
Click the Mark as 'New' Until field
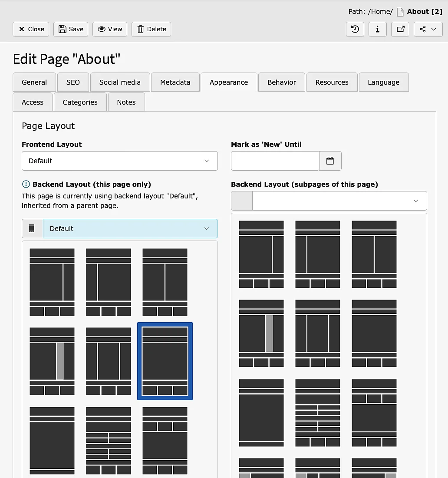click(275, 161)
